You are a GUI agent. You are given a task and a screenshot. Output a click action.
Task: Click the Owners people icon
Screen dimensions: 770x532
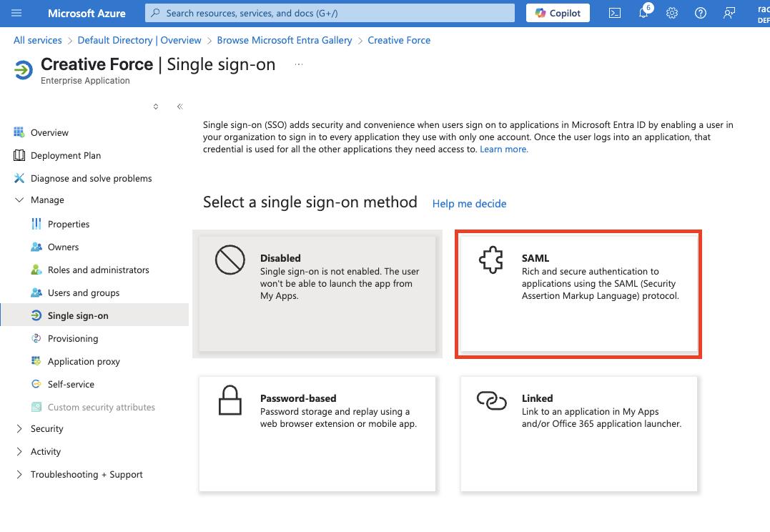pos(36,247)
